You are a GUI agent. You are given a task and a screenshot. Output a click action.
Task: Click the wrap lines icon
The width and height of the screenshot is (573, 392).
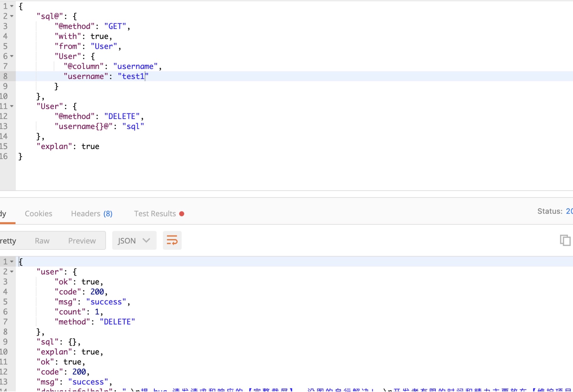(x=172, y=241)
